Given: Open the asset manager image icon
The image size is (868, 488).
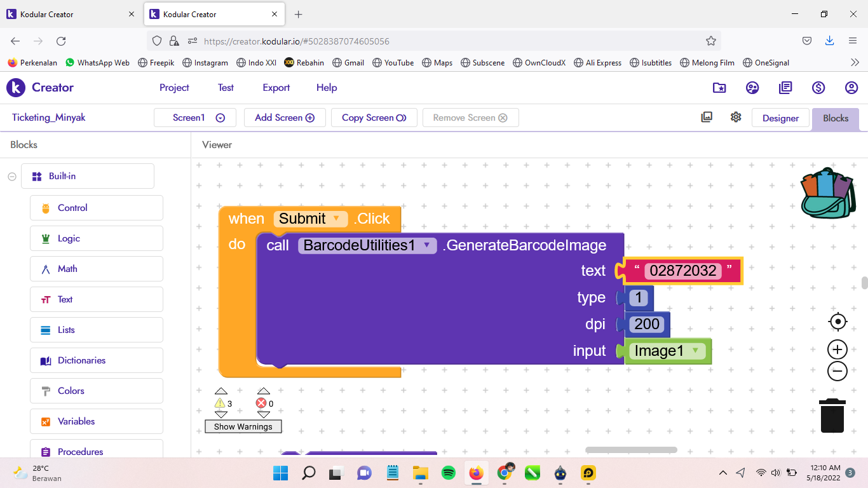Looking at the screenshot, I should coord(707,118).
